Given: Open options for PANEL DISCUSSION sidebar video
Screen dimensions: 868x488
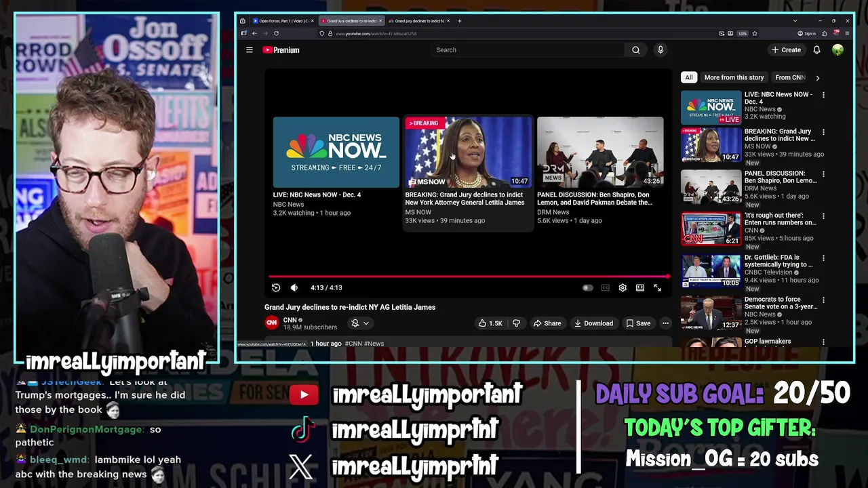Looking at the screenshot, I should click(x=823, y=174).
